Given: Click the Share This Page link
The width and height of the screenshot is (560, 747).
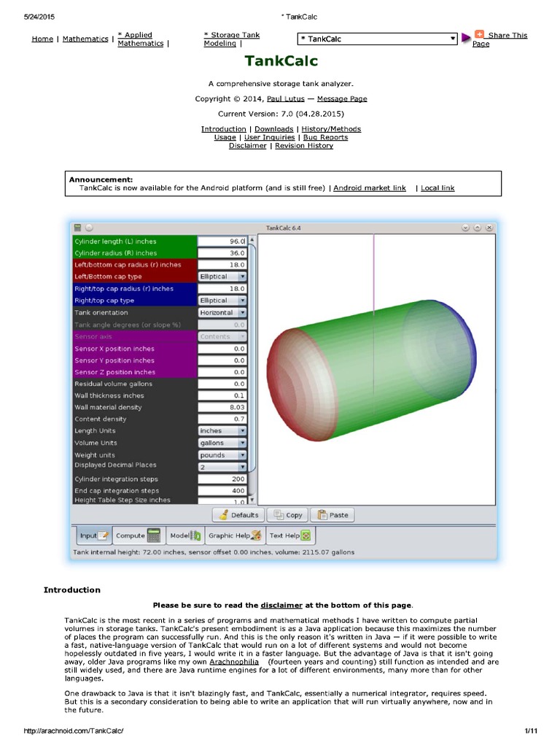Looking at the screenshot, I should [x=500, y=39].
